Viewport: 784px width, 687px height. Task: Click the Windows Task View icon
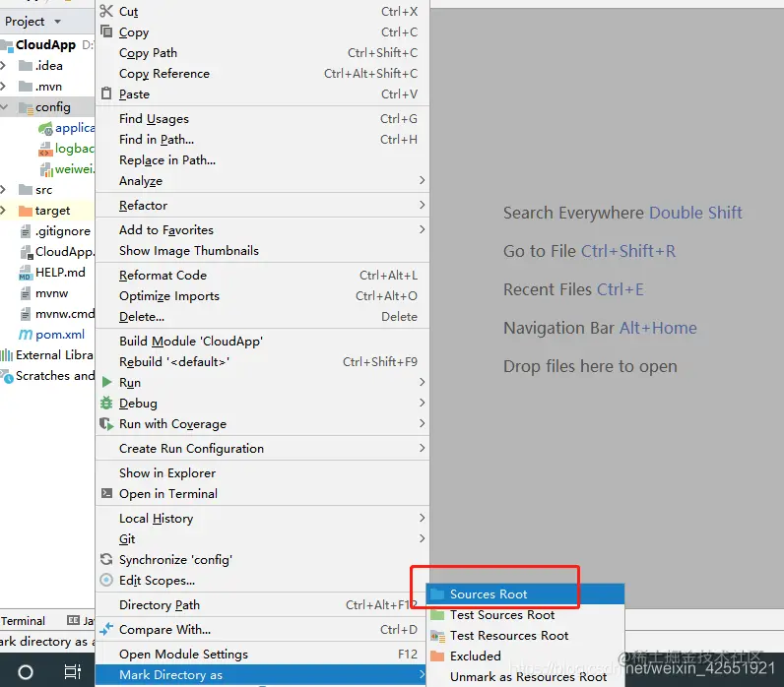pos(73,672)
